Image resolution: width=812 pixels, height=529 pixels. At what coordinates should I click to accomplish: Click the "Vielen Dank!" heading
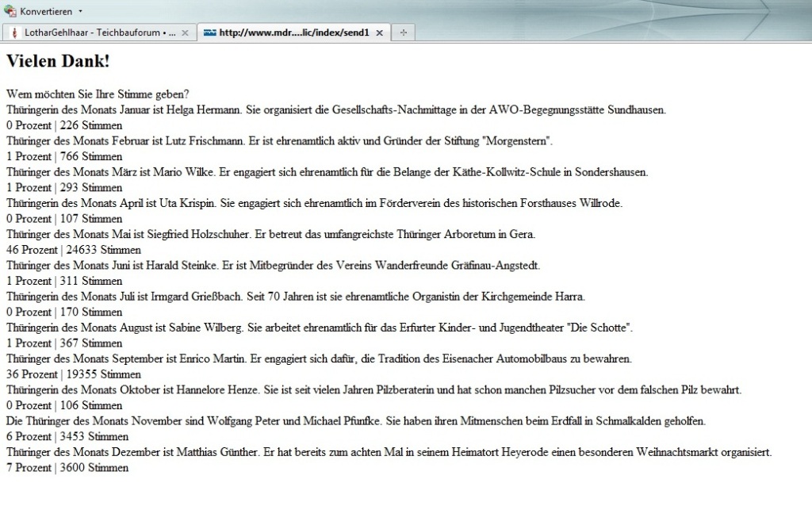click(x=58, y=61)
